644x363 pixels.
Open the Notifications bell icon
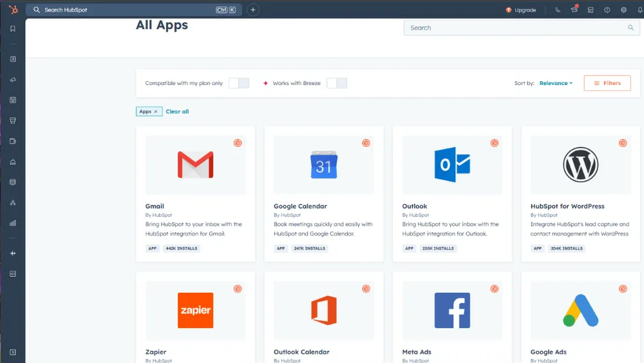(x=640, y=10)
